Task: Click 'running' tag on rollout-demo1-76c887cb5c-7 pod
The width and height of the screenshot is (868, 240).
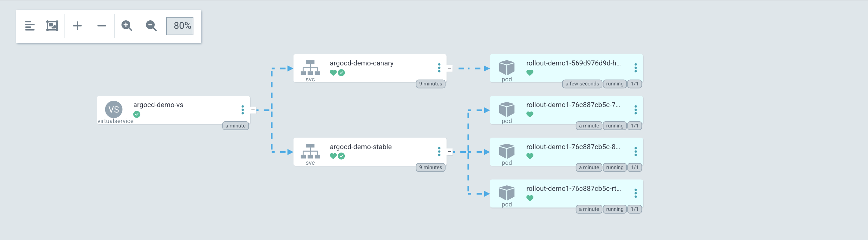Action: [x=615, y=126]
